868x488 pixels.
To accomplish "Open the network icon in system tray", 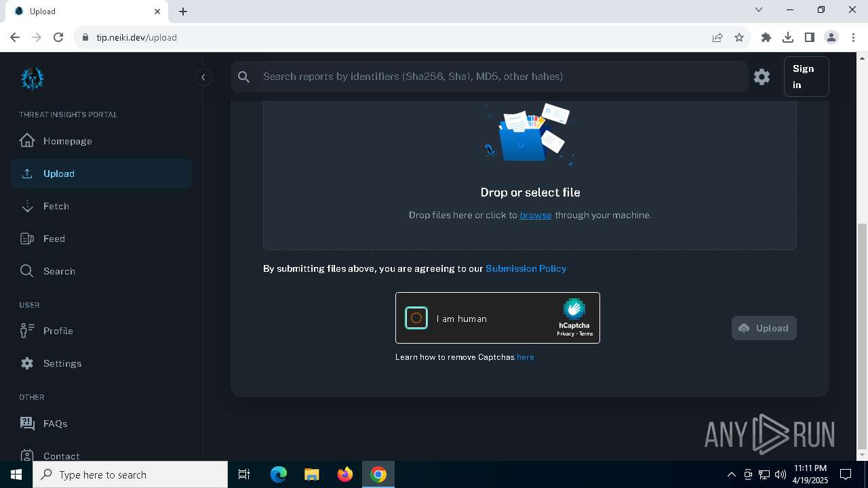I will pos(764,474).
